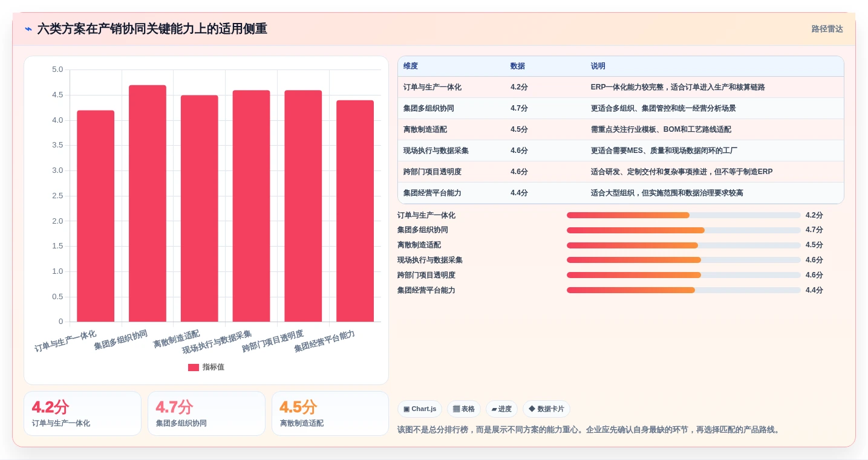The height and width of the screenshot is (460, 868).
Task: Select the Chart.js tag
Action: 420,409
